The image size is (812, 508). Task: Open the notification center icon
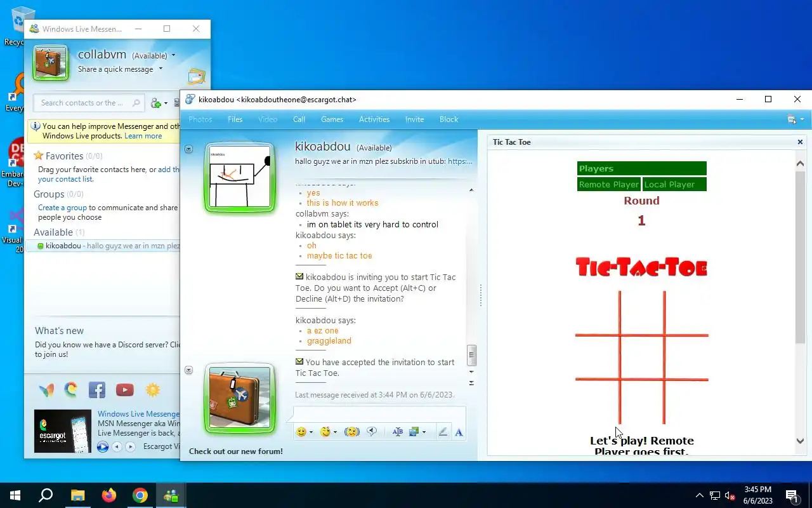coord(792,495)
